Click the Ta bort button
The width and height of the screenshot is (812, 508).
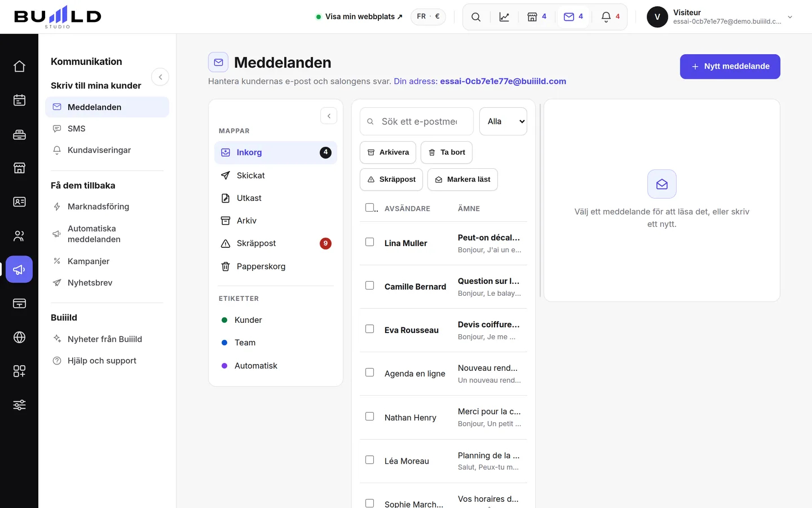tap(447, 152)
